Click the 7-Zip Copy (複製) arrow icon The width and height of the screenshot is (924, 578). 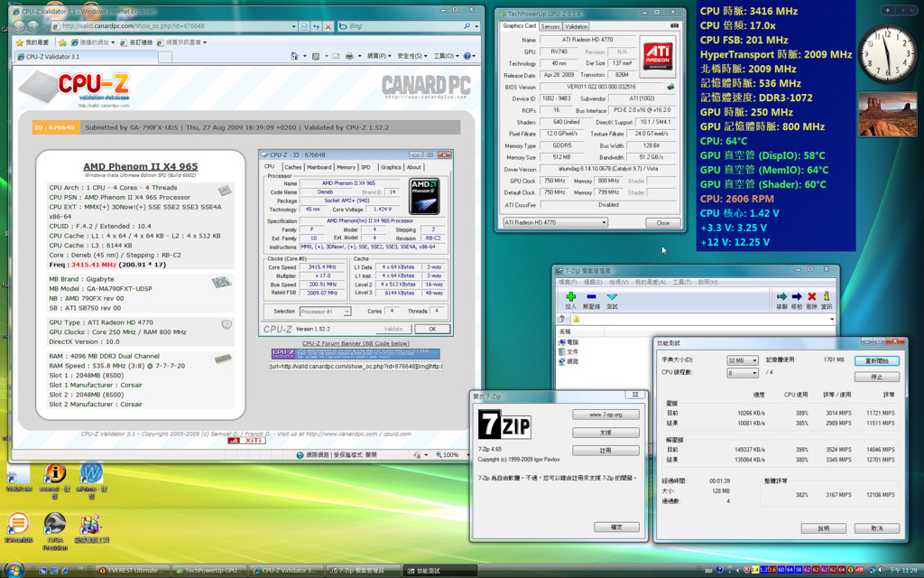tap(781, 296)
